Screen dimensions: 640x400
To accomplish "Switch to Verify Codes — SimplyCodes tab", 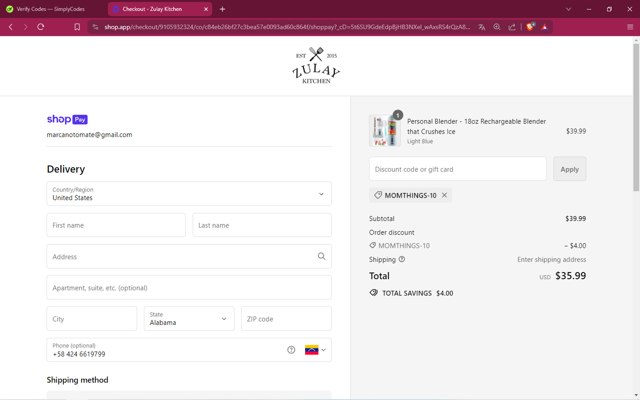I will [x=51, y=9].
